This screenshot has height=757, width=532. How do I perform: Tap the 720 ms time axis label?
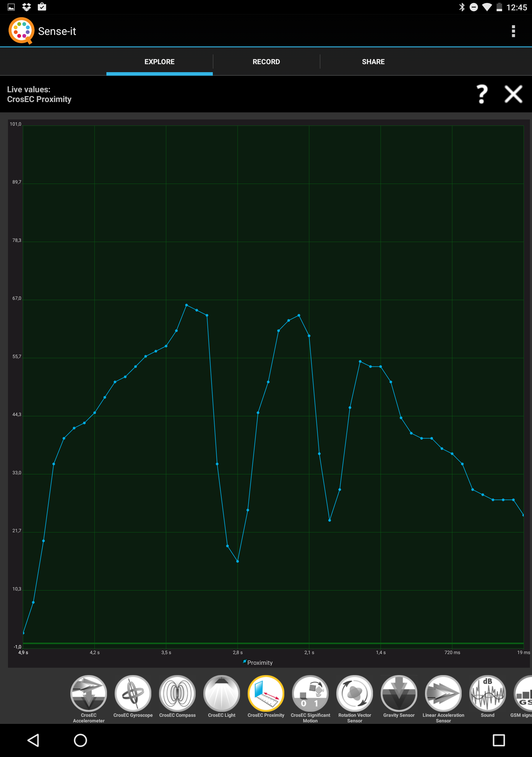click(x=452, y=653)
